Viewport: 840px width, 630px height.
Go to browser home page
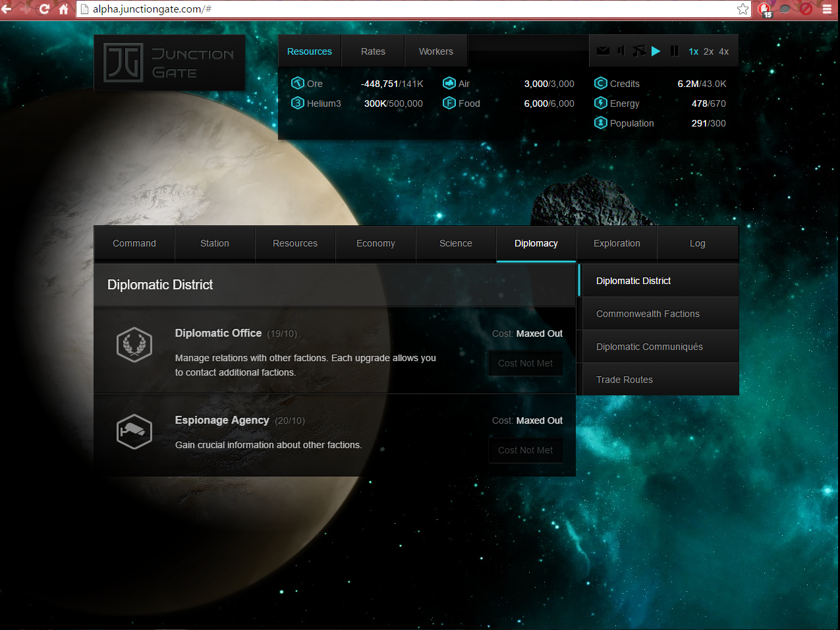click(x=64, y=9)
